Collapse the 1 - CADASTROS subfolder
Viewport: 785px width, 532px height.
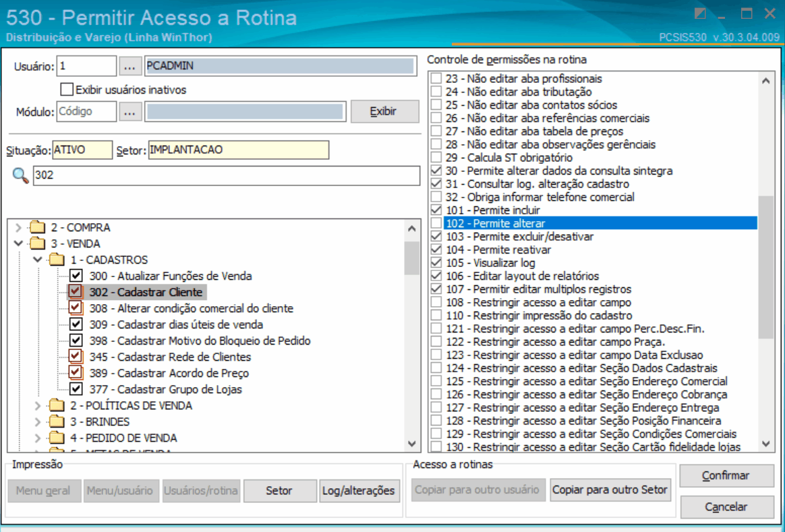(x=38, y=260)
